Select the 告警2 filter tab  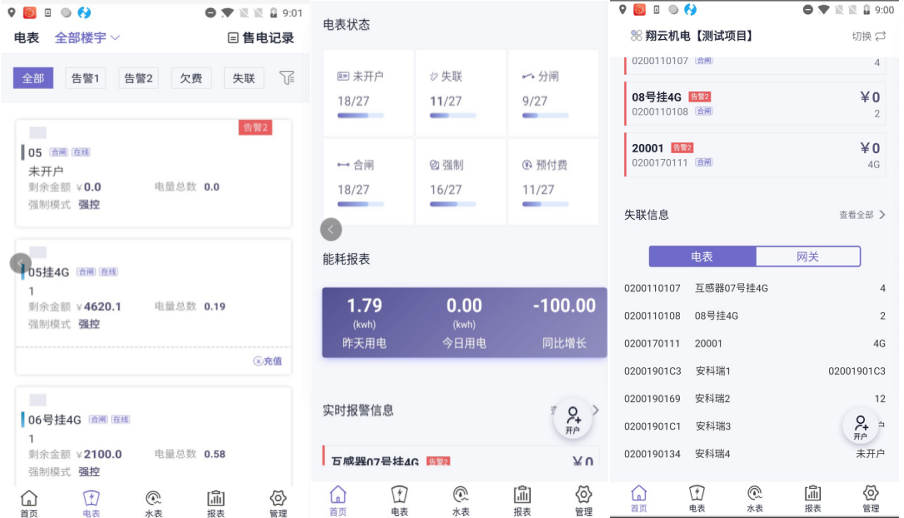(x=138, y=78)
